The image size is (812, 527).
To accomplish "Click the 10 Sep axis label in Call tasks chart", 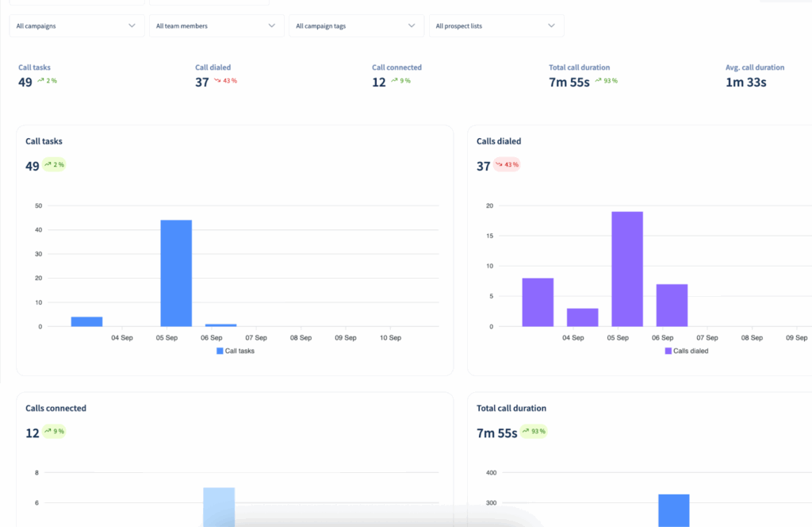I will tap(390, 338).
